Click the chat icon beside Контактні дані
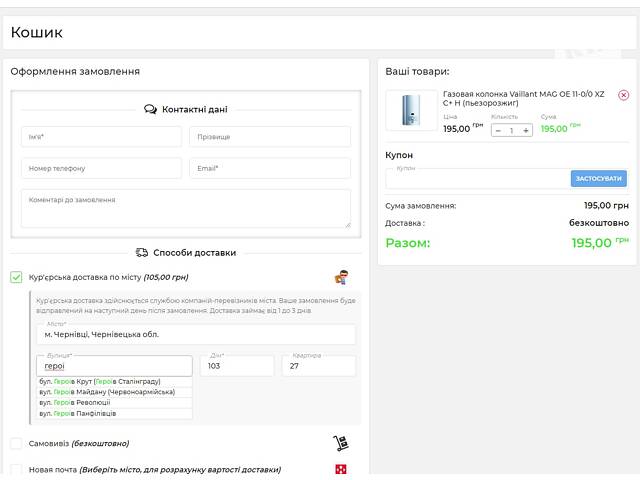 coord(150,110)
